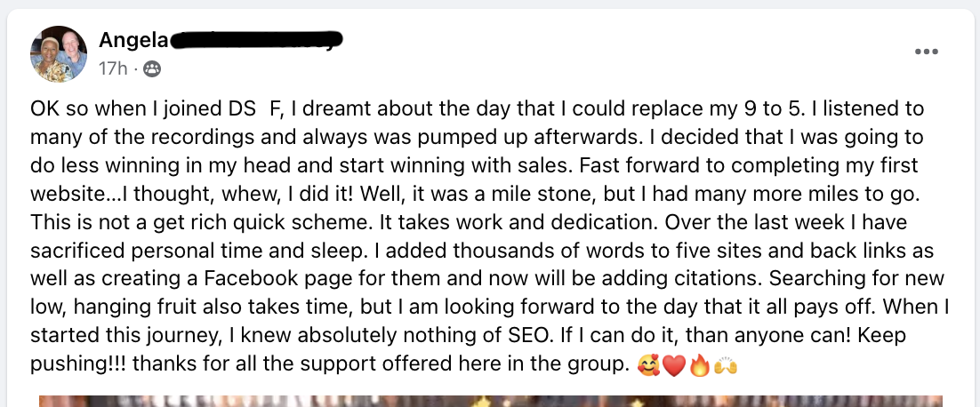Open the post's "17h" timestamp link

[x=113, y=68]
